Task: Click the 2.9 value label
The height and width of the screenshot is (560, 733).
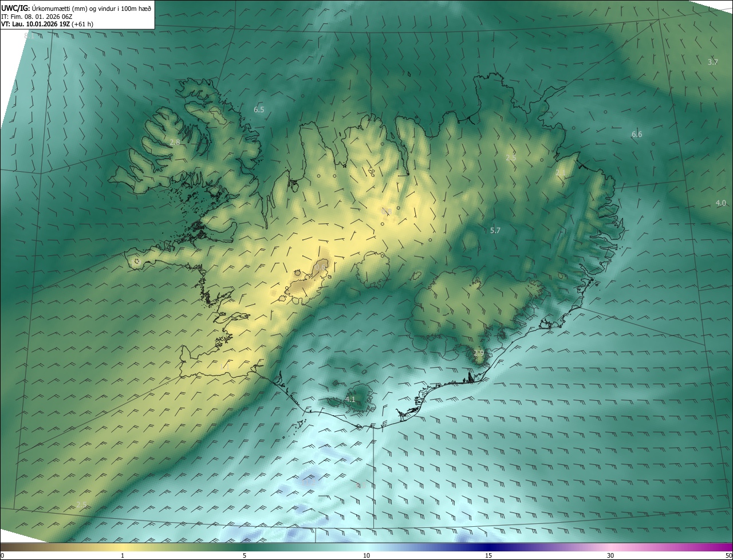Action: (x=479, y=353)
